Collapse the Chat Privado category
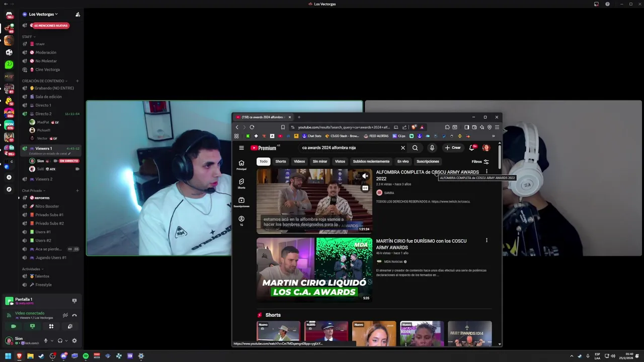 pyautogui.click(x=34, y=191)
